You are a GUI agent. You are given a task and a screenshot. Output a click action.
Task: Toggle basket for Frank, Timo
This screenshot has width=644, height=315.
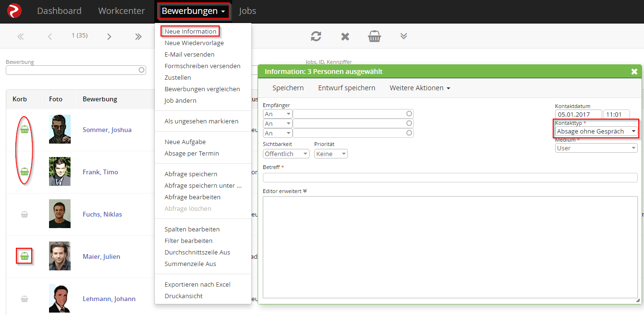click(25, 171)
